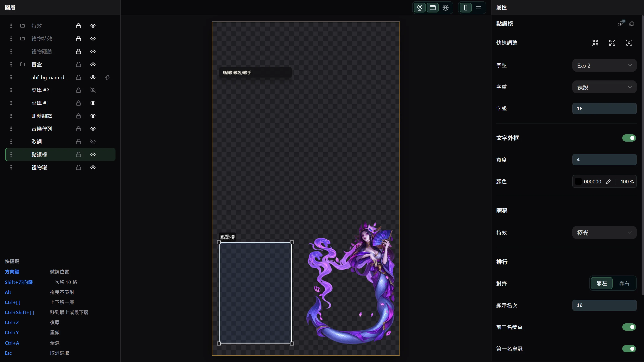The width and height of the screenshot is (644, 362).
Task: Click the drag handle of 音樂佇列 layer
Action: click(11, 129)
